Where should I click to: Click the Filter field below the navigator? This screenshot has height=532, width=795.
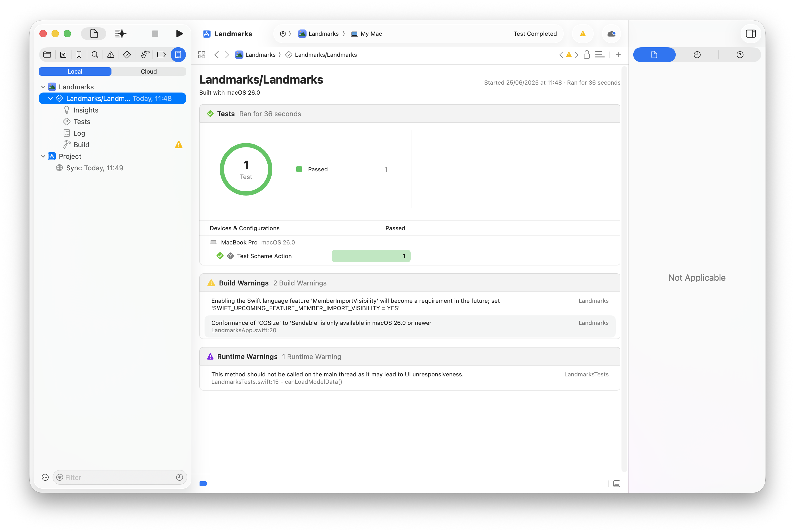(119, 477)
